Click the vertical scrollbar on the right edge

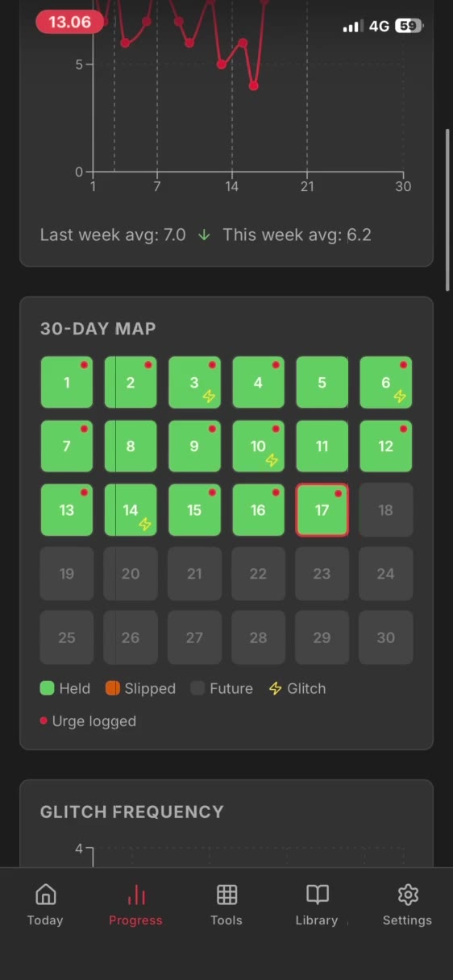point(448,210)
